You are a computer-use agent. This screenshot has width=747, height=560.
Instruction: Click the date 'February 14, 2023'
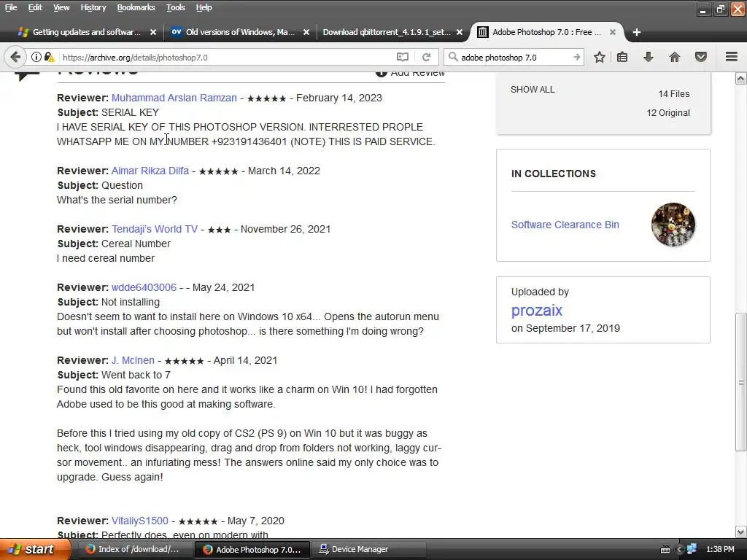coord(339,98)
